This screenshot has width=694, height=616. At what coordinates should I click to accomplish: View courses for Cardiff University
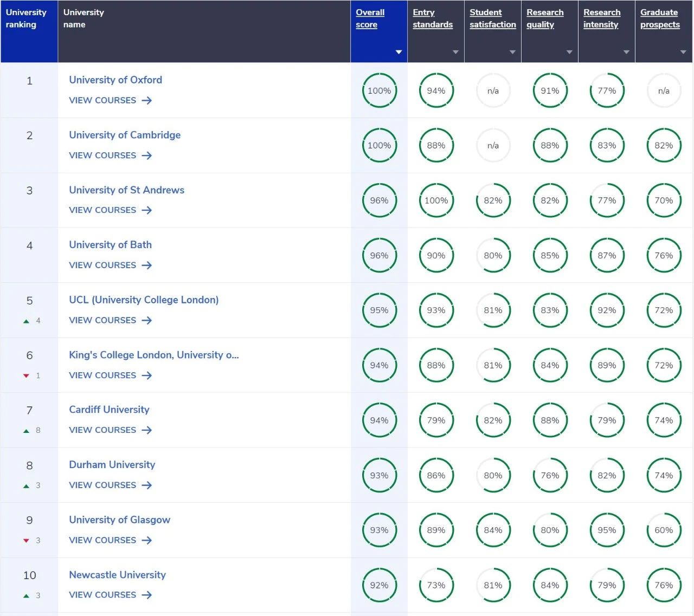tap(102, 430)
